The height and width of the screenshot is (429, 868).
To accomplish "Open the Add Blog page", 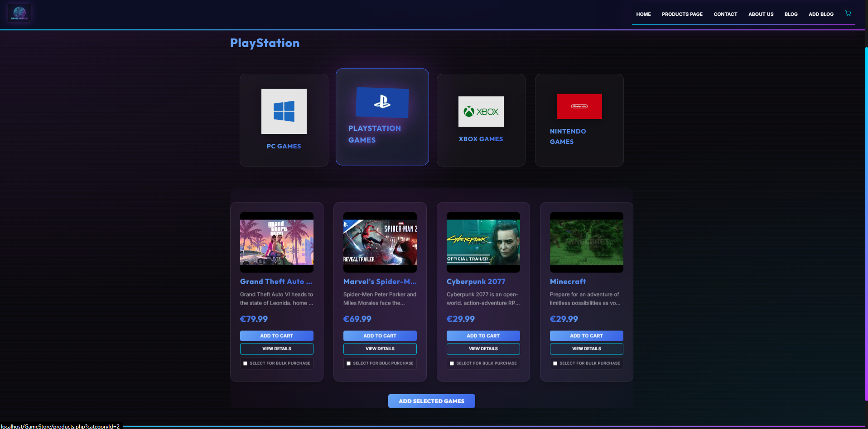I will pyautogui.click(x=821, y=14).
